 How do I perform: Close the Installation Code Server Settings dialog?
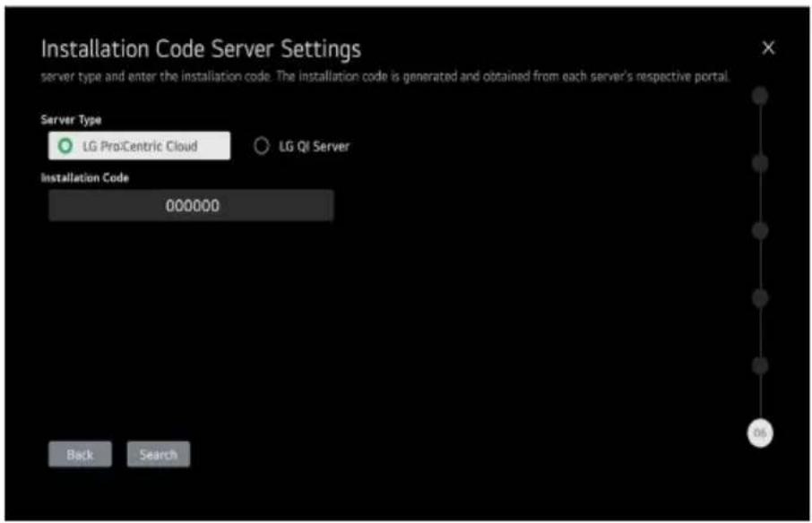click(x=768, y=47)
